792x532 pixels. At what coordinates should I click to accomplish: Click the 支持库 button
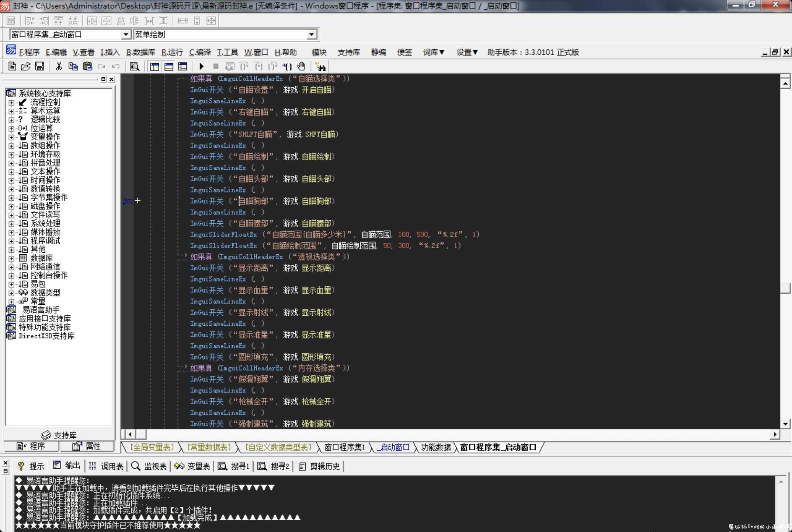[x=59, y=435]
